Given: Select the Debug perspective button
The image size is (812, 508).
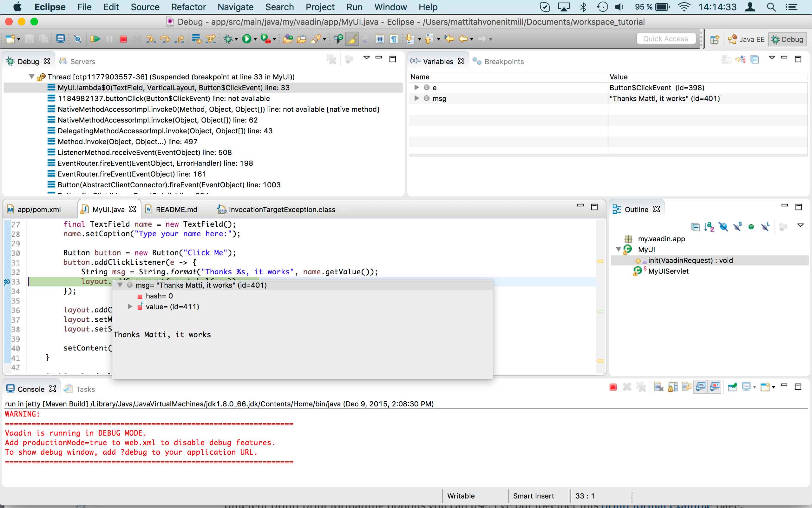Looking at the screenshot, I should (x=787, y=39).
